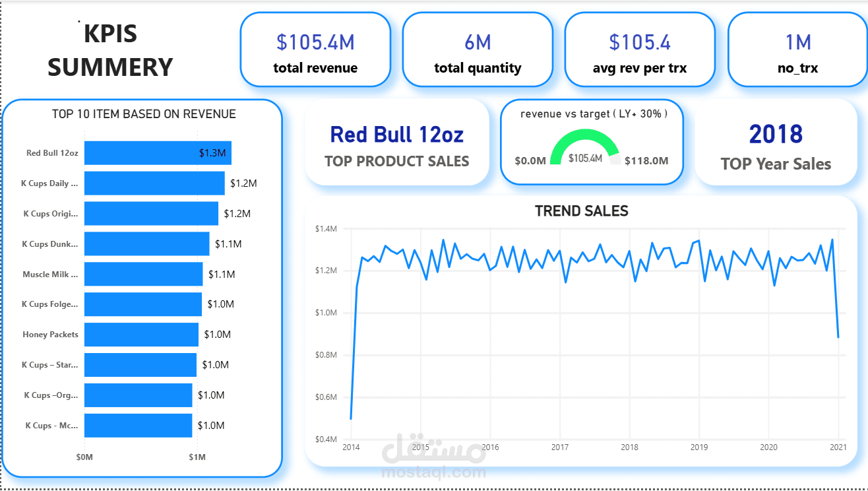Click the K Cups Dunk... bar
Image resolution: width=868 pixels, height=491 pixels.
click(x=146, y=244)
